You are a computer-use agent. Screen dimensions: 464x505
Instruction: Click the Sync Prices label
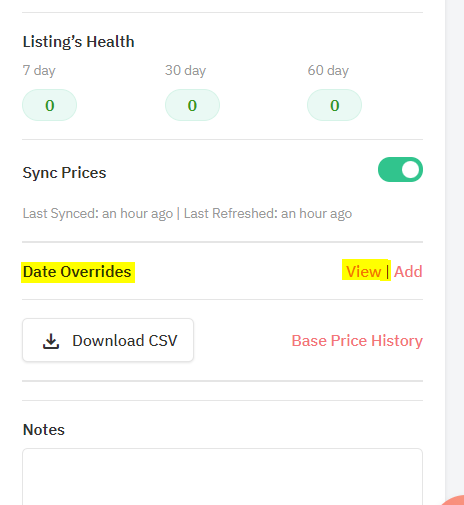[x=64, y=173]
